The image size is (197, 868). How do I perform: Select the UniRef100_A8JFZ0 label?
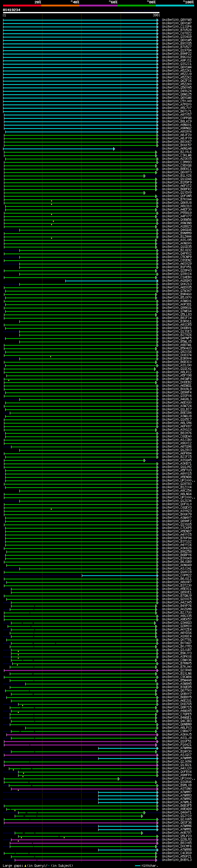pyautogui.click(x=177, y=135)
